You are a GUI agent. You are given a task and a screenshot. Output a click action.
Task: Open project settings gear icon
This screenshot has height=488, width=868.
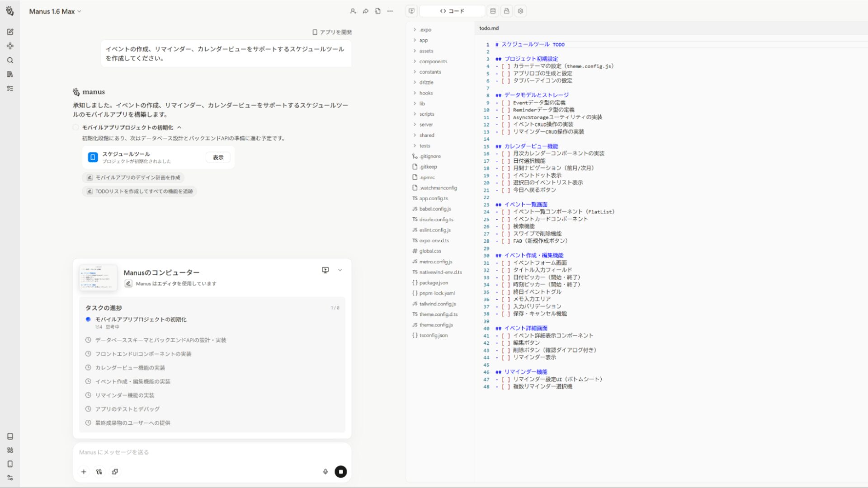tap(520, 11)
